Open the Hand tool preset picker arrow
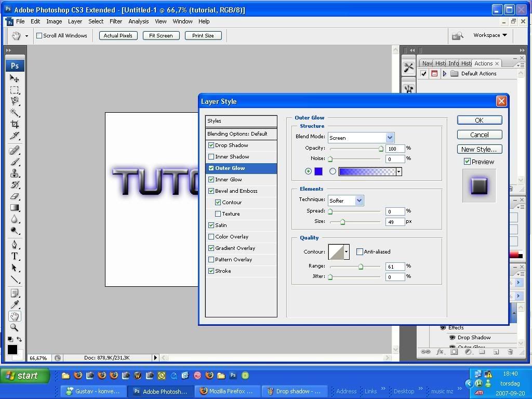This screenshot has width=532, height=399. pyautogui.click(x=26, y=36)
